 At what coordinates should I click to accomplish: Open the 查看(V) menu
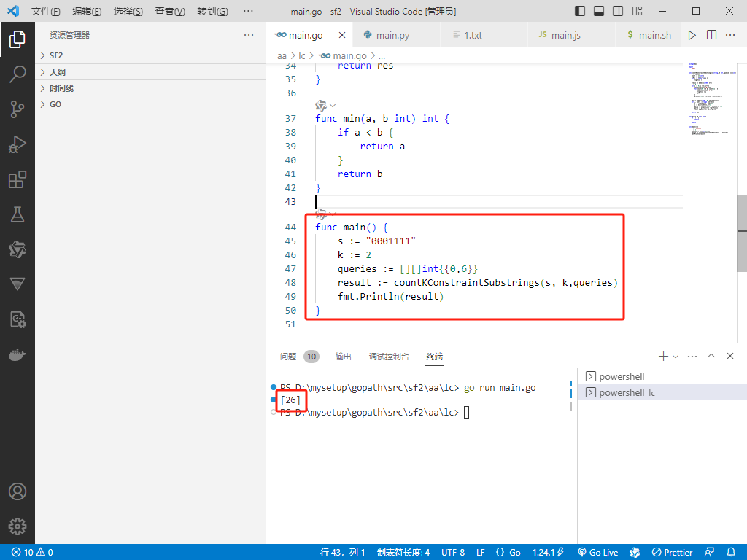(170, 11)
